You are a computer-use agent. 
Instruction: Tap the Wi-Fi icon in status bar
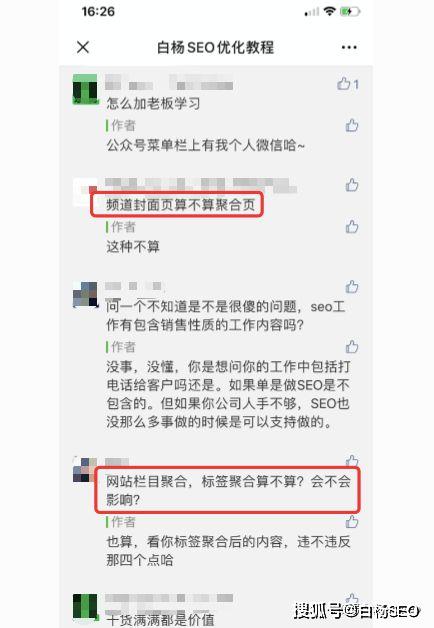[330, 11]
